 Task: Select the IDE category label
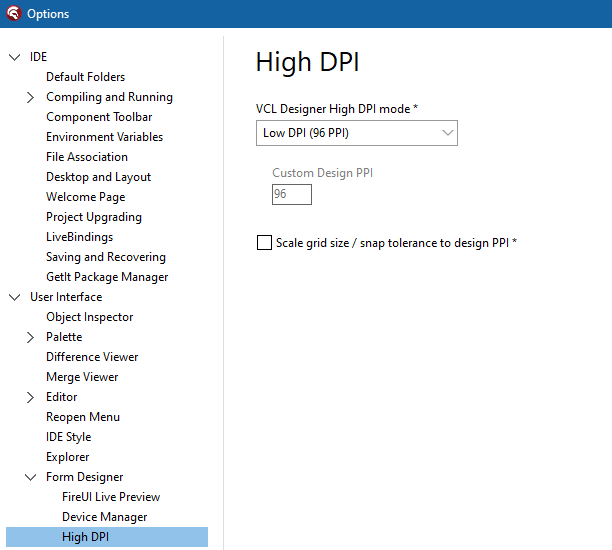[38, 57]
